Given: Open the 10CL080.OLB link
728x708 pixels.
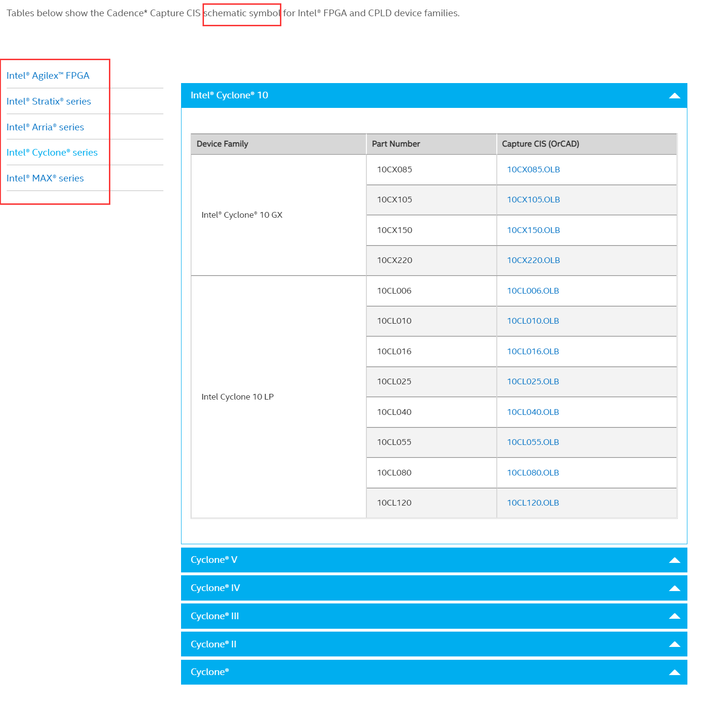Looking at the screenshot, I should tap(533, 473).
